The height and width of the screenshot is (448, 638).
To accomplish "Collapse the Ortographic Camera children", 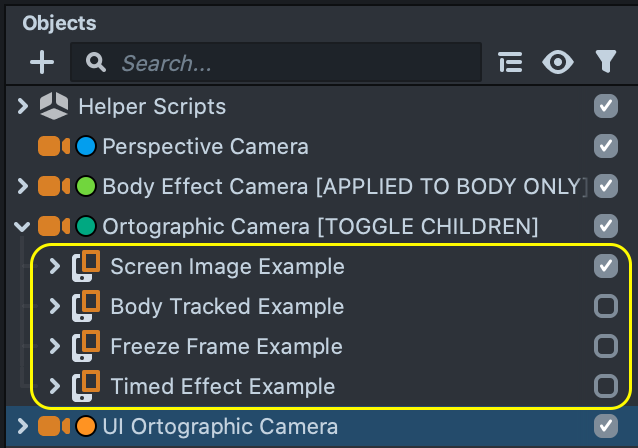I will pyautogui.click(x=23, y=226).
